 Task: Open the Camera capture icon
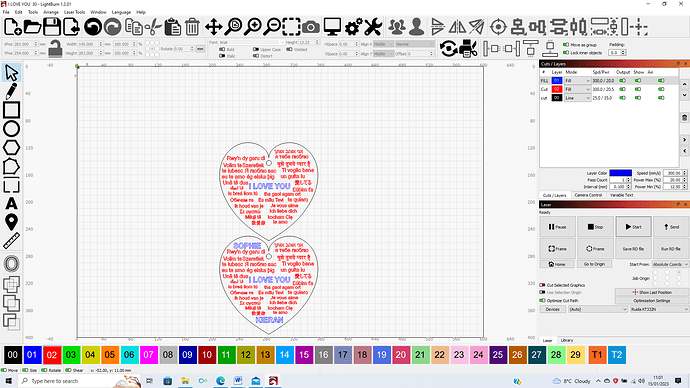311,27
